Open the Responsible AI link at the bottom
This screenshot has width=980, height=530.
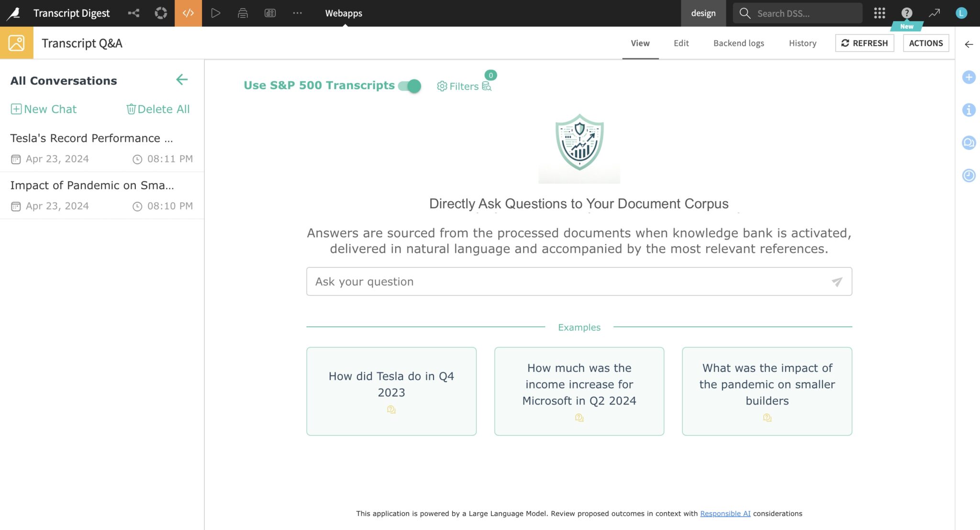[725, 513]
